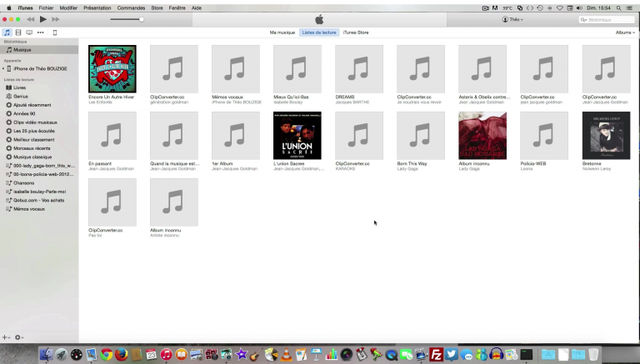This screenshot has width=640, height=364.
Task: Open VLC from the Dock
Action: click(287, 354)
